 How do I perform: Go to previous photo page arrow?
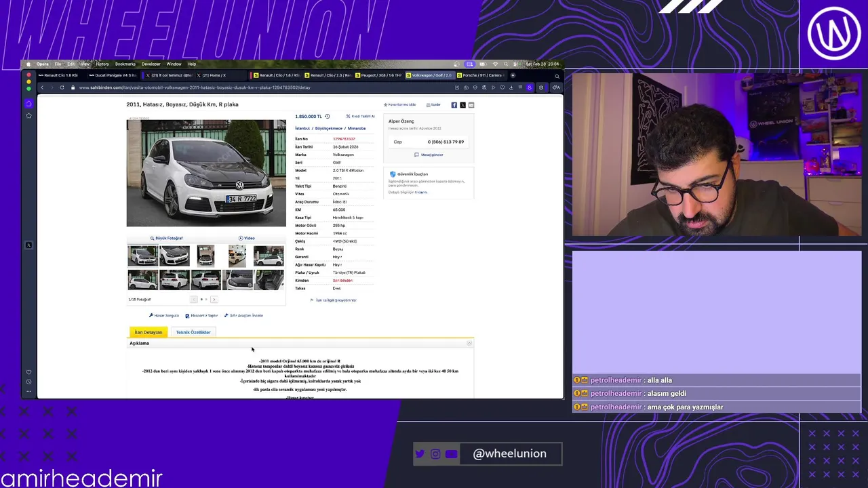coord(194,299)
